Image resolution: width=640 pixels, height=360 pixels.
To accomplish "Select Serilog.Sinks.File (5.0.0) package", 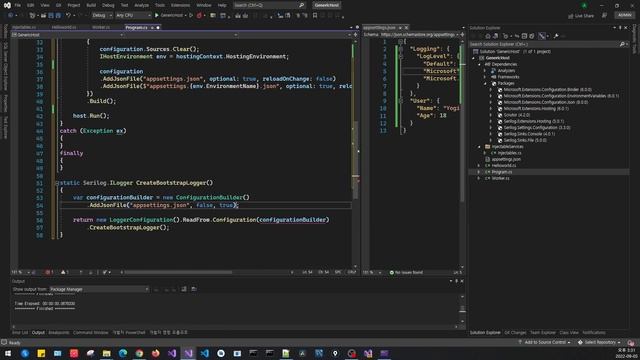I will (x=524, y=140).
